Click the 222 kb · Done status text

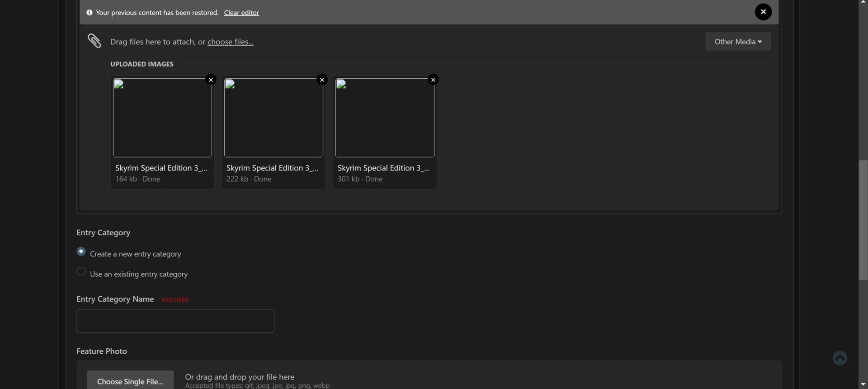[249, 179]
